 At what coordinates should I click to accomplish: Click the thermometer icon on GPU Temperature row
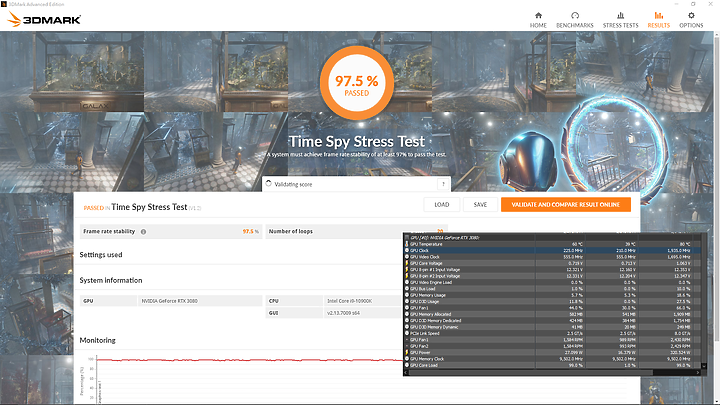pyautogui.click(x=407, y=244)
